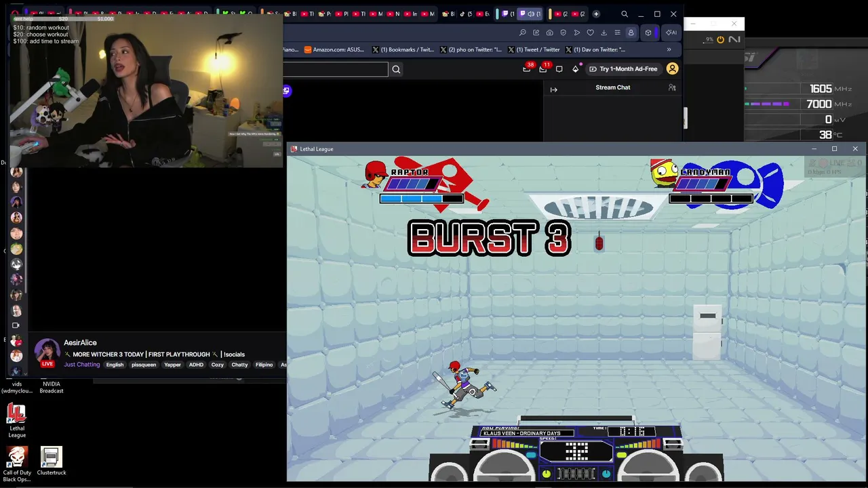Open the browser downloads icon
The width and height of the screenshot is (868, 488).
pyautogui.click(x=604, y=33)
